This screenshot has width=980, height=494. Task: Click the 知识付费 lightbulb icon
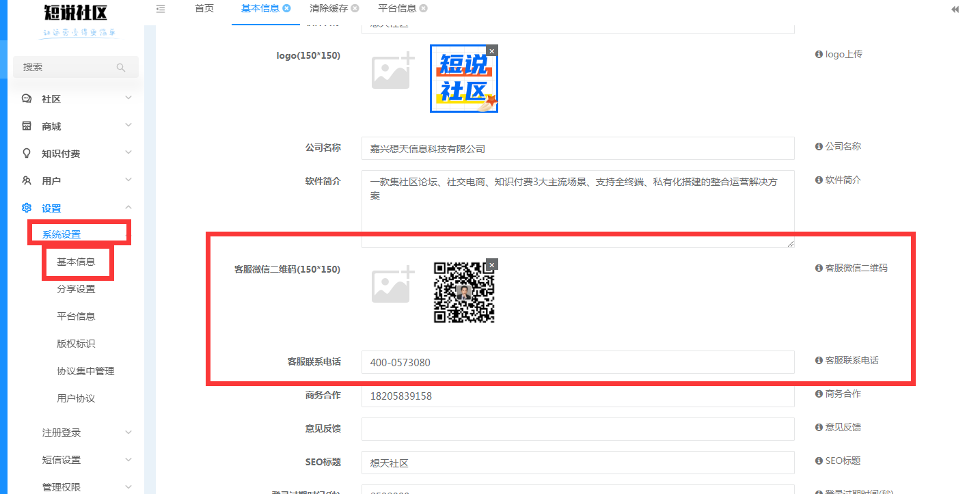point(27,153)
